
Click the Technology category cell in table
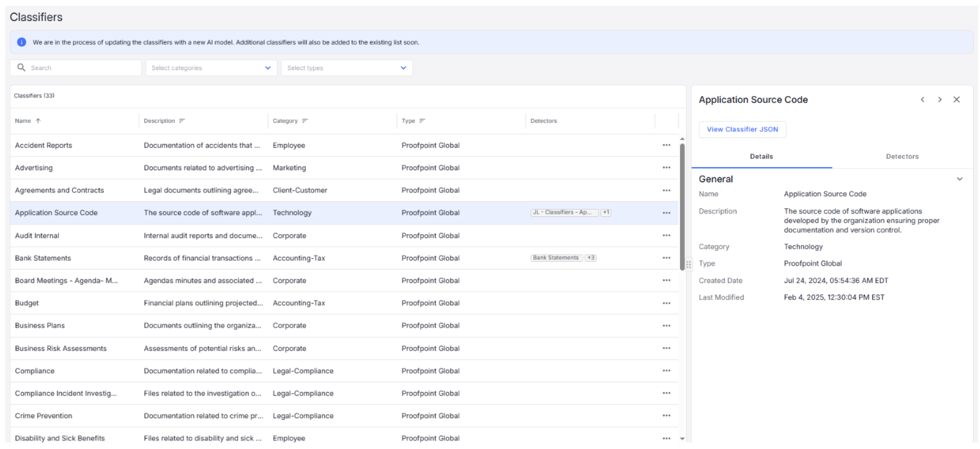[292, 213]
